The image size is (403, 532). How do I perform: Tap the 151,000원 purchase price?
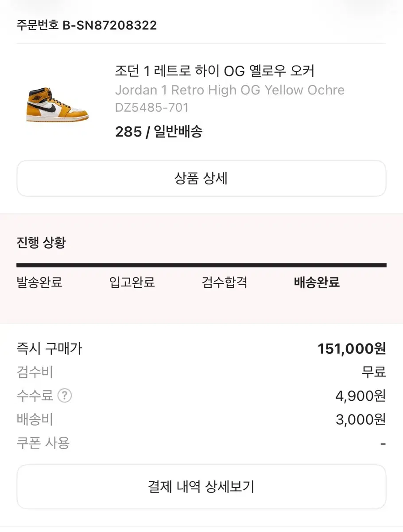pos(352,349)
